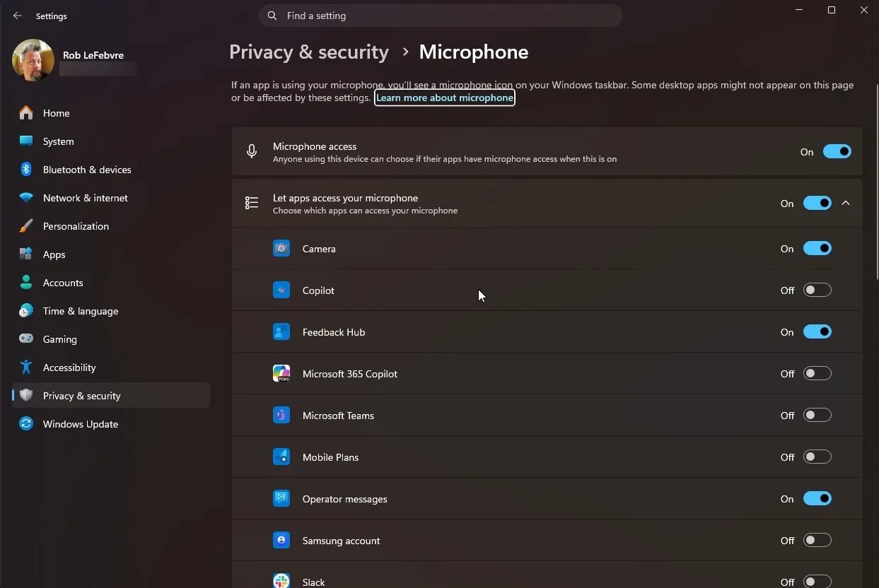Turn on Samsung account microphone toggle
The height and width of the screenshot is (588, 879).
pyautogui.click(x=817, y=541)
